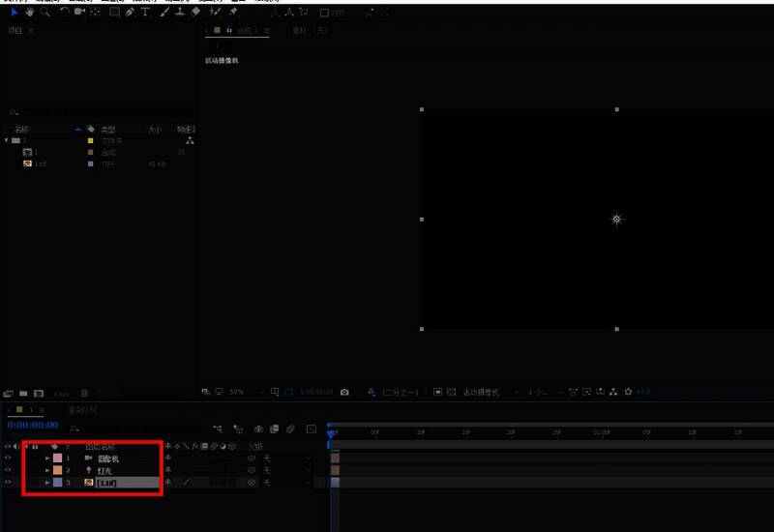Select the Brush tool
This screenshot has height=532, width=774.
(x=164, y=12)
